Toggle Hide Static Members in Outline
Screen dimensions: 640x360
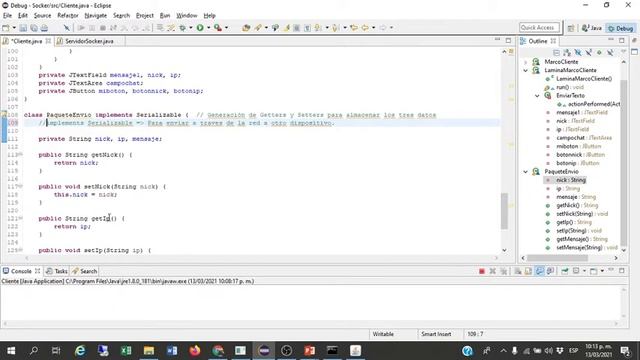click(x=588, y=53)
